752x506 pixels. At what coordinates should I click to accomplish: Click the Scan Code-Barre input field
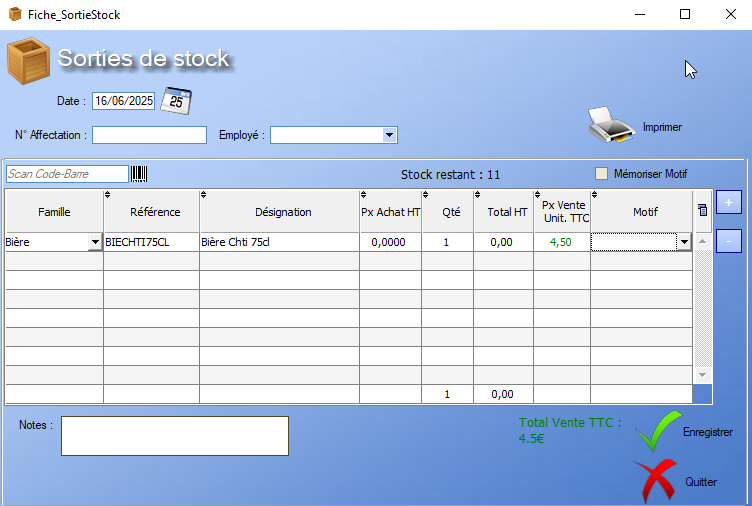pos(67,174)
